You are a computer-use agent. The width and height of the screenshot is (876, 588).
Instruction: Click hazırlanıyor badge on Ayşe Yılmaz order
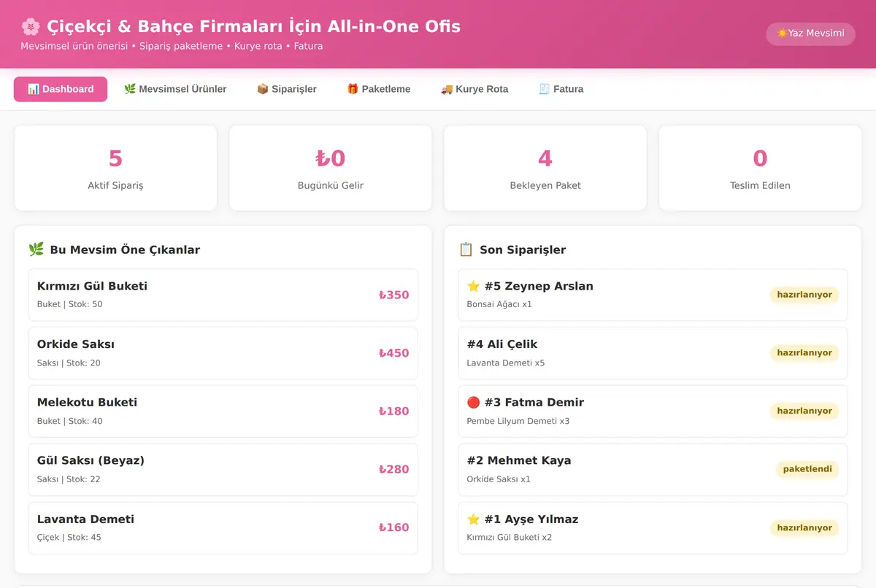coord(804,528)
